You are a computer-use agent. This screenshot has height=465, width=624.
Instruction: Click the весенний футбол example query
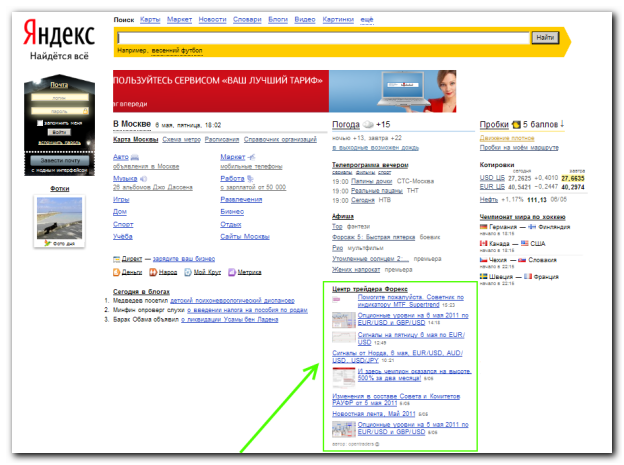coord(177,51)
